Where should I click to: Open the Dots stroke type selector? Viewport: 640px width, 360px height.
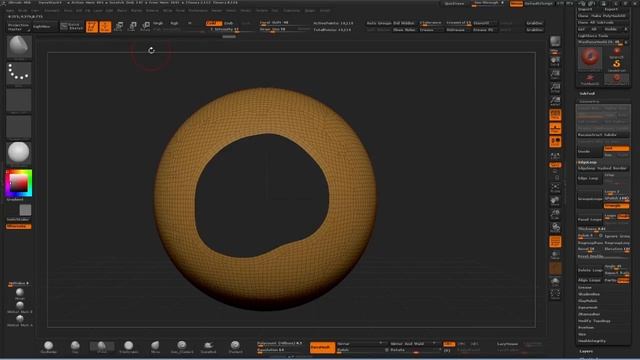[19, 74]
